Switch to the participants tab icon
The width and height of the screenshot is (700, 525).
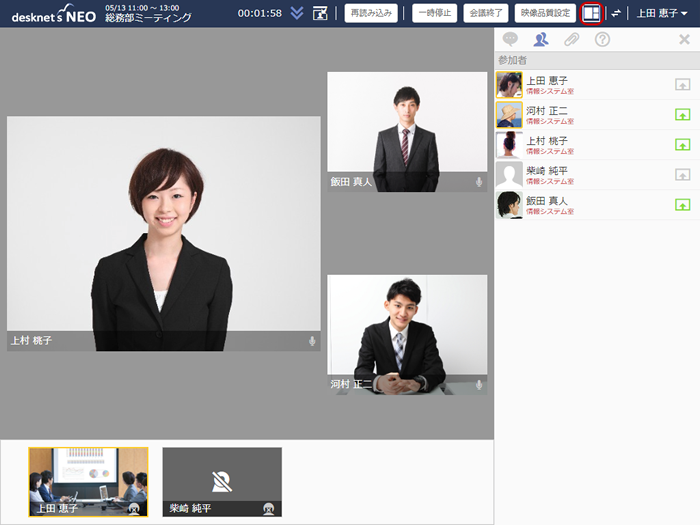coord(541,40)
